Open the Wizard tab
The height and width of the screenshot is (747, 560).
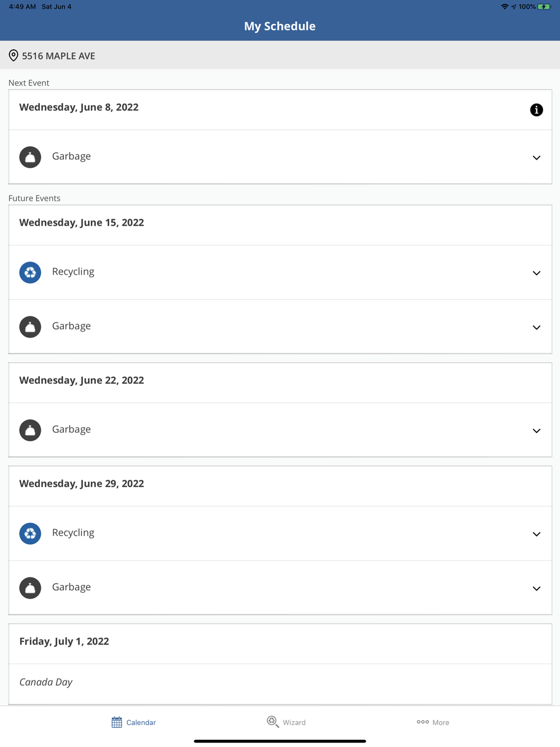pyautogui.click(x=286, y=722)
